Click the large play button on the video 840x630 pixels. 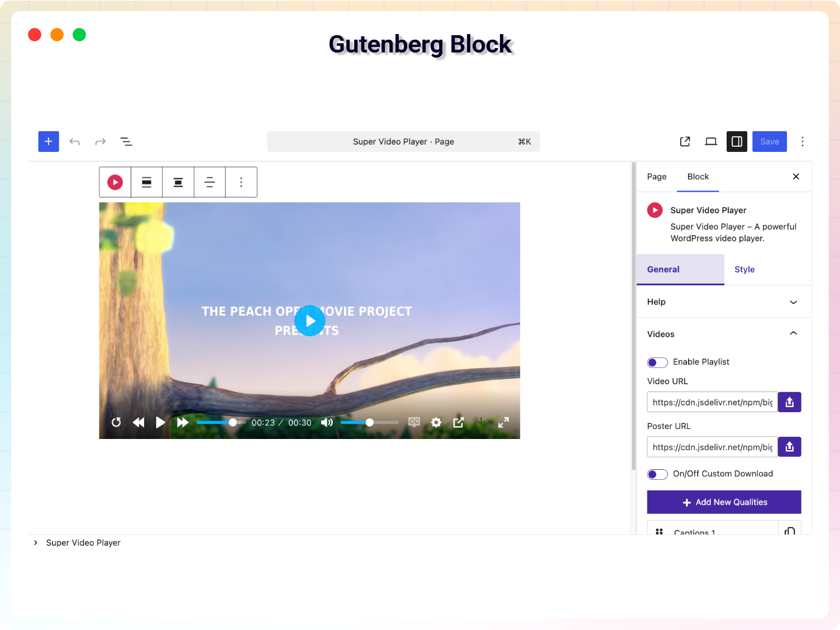(x=310, y=321)
